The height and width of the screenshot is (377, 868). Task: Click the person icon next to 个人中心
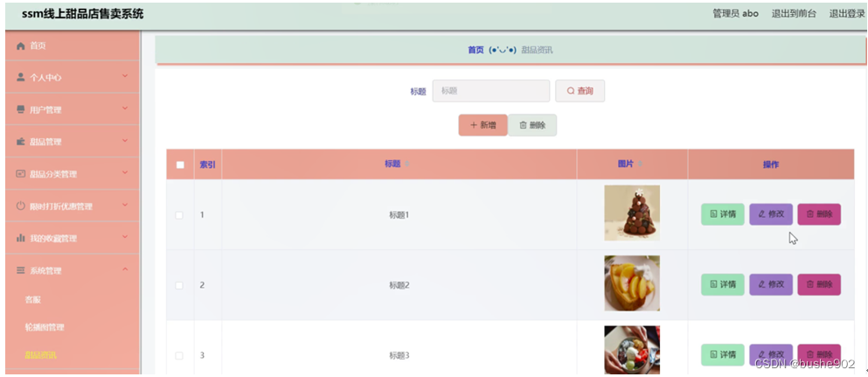point(21,78)
